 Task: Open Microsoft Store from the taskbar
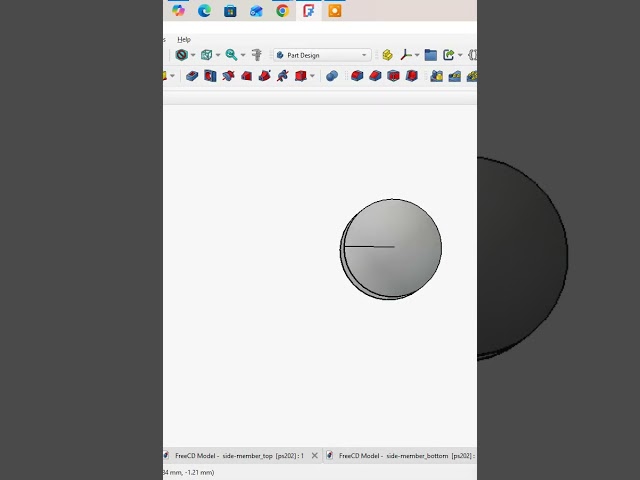coord(230,11)
